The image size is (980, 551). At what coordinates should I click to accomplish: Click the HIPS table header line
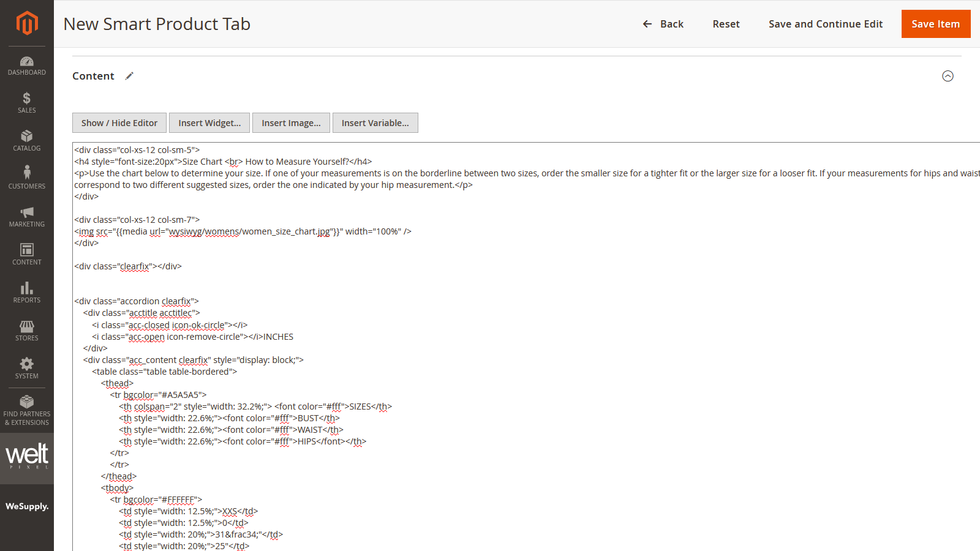pyautogui.click(x=243, y=441)
